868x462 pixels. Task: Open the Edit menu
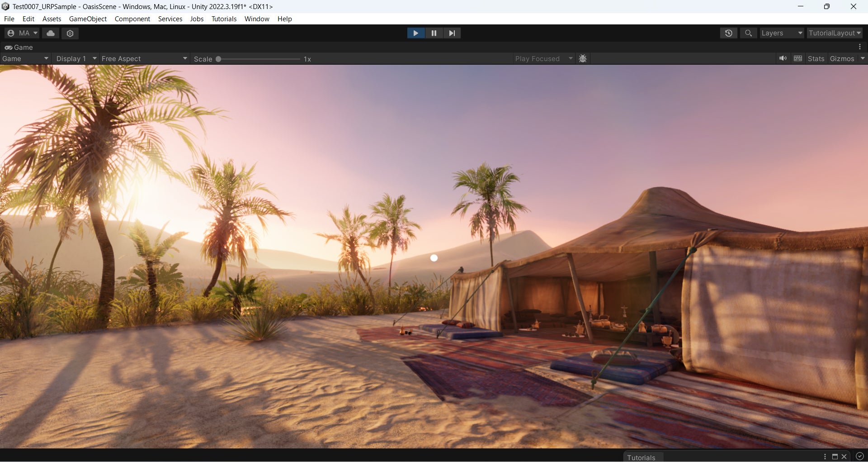click(28, 19)
